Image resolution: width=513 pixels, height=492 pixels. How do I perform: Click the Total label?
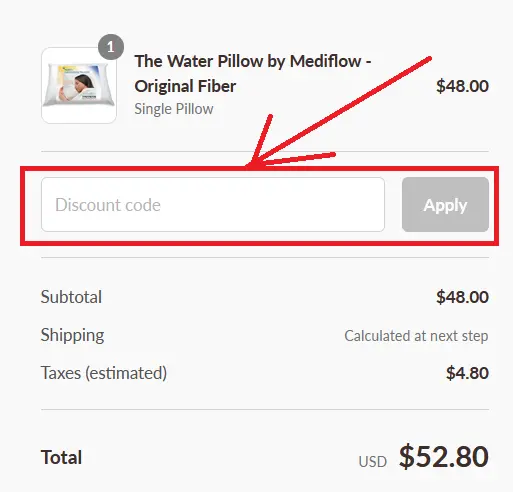(x=61, y=457)
